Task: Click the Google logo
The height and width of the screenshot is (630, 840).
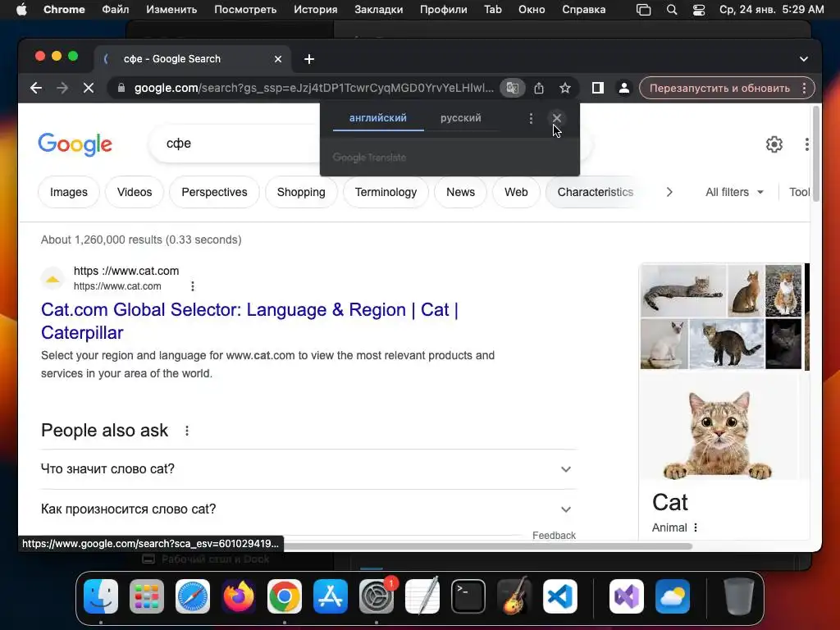Action: coord(75,144)
